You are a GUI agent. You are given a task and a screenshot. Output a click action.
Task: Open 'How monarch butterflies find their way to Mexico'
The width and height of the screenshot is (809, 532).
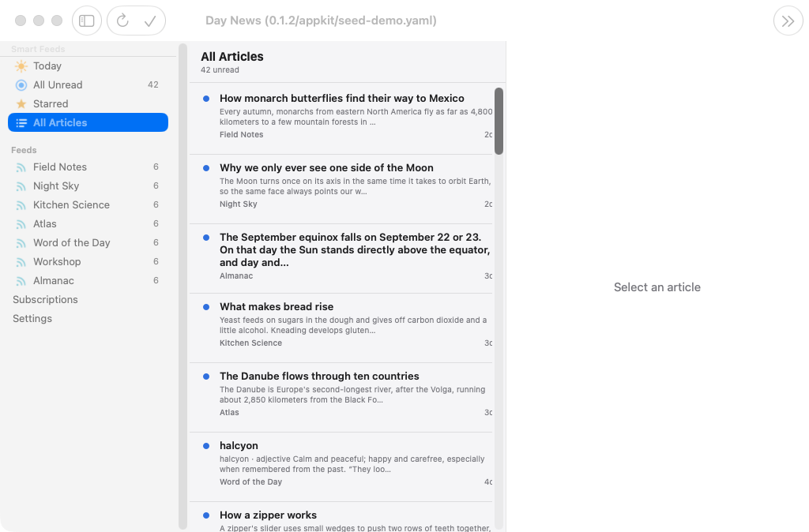pyautogui.click(x=341, y=118)
